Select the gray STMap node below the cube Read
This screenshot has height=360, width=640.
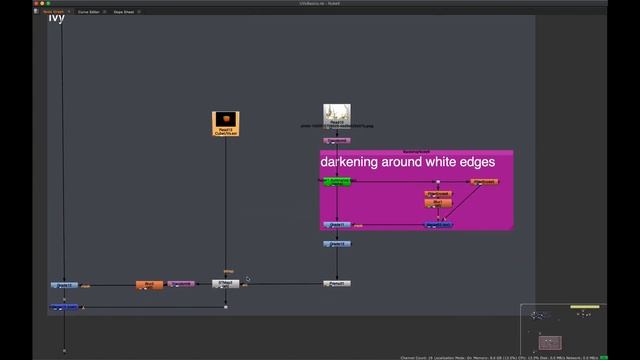[x=226, y=284]
